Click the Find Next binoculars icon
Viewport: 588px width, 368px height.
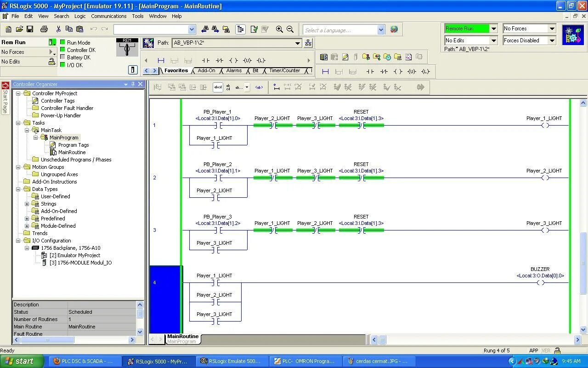[x=215, y=29]
